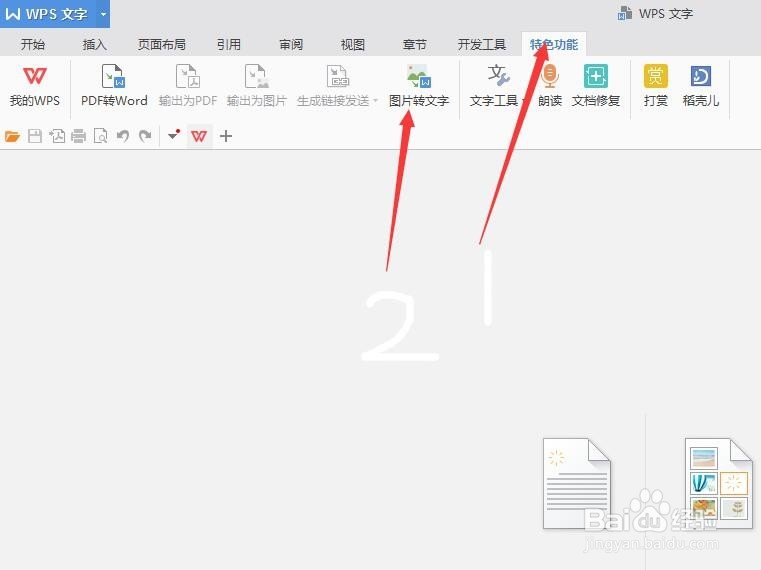Screen dimensions: 761x570
Task: Switch to the 审阅 tab
Action: (x=291, y=45)
